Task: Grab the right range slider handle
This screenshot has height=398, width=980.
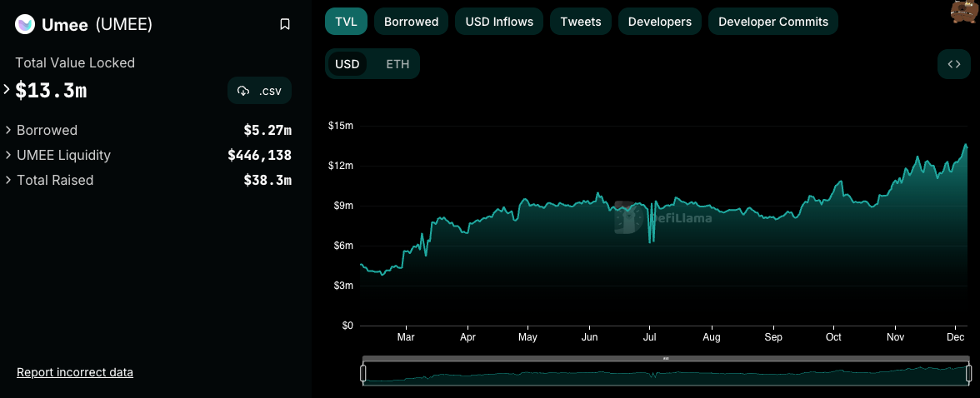Action: pyautogui.click(x=969, y=374)
